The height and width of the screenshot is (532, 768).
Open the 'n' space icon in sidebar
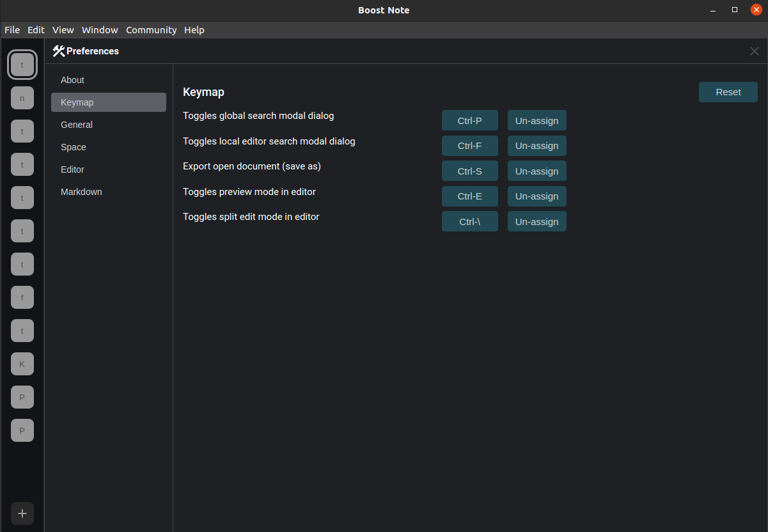click(22, 98)
